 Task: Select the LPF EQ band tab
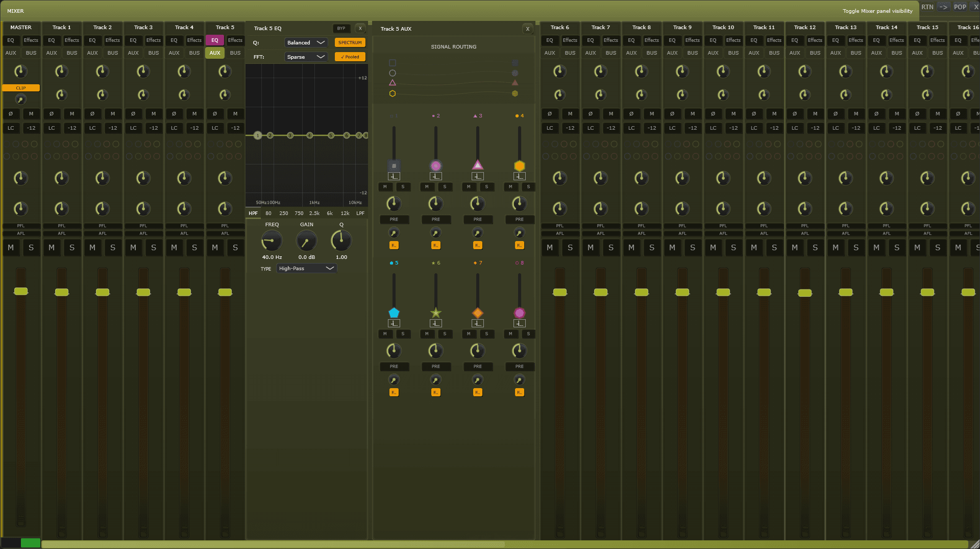pyautogui.click(x=360, y=213)
